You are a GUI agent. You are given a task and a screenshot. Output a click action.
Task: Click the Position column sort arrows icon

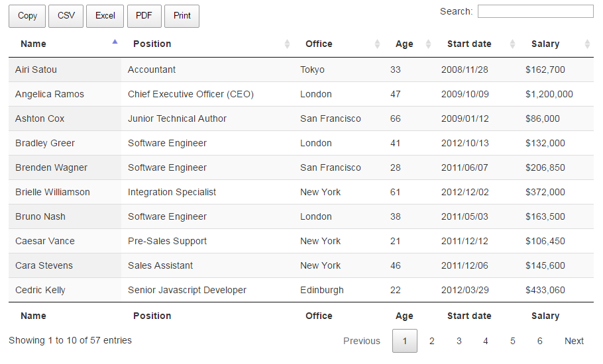click(287, 44)
